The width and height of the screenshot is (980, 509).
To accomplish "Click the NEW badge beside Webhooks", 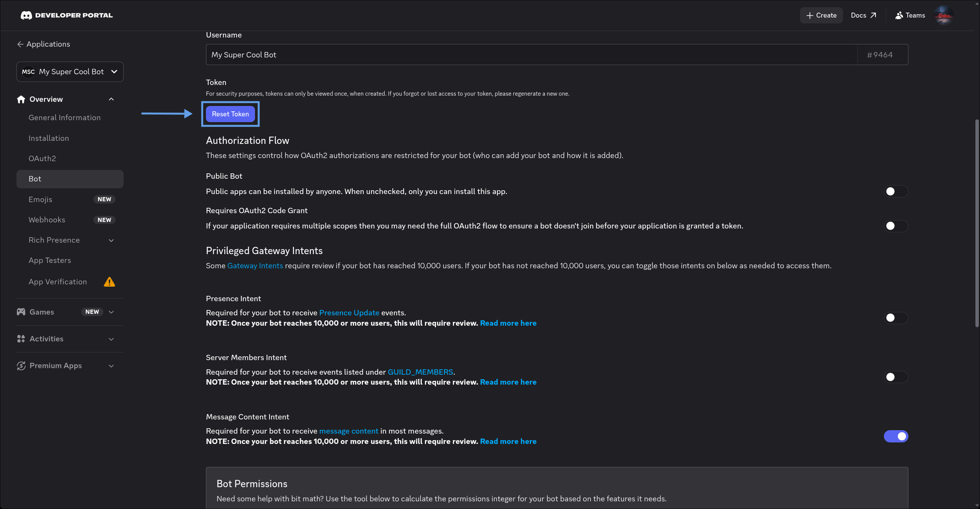I will click(105, 220).
